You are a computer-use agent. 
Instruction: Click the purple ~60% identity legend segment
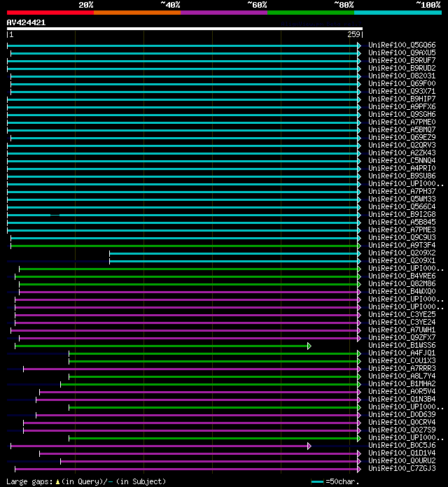224,13
